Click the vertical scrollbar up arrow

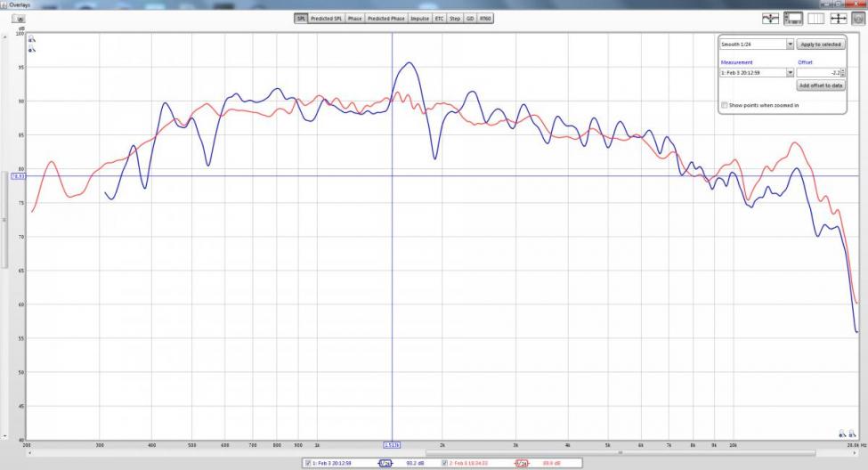5,36
